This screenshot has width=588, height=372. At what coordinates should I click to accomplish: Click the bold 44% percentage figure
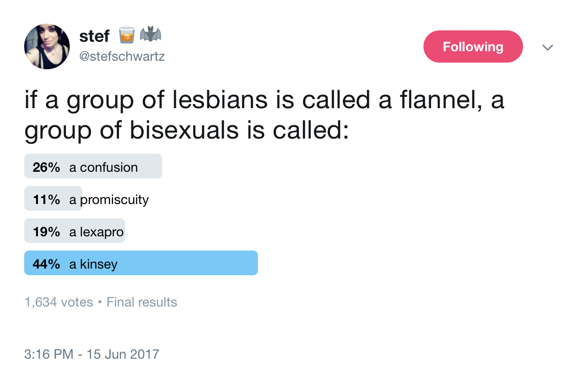click(x=46, y=264)
